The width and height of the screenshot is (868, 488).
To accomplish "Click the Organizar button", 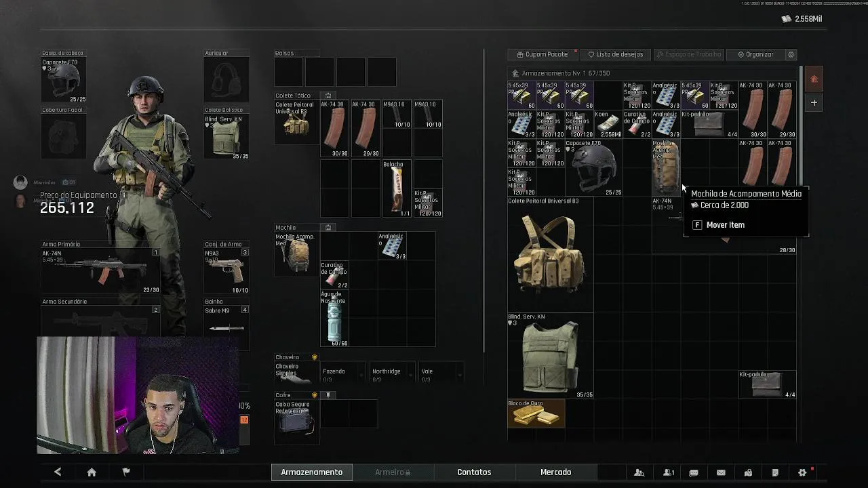I will tap(755, 54).
